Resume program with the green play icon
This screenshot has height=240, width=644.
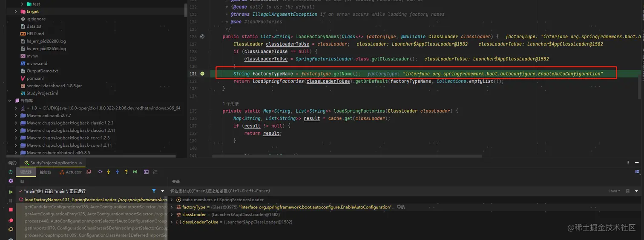(x=11, y=191)
